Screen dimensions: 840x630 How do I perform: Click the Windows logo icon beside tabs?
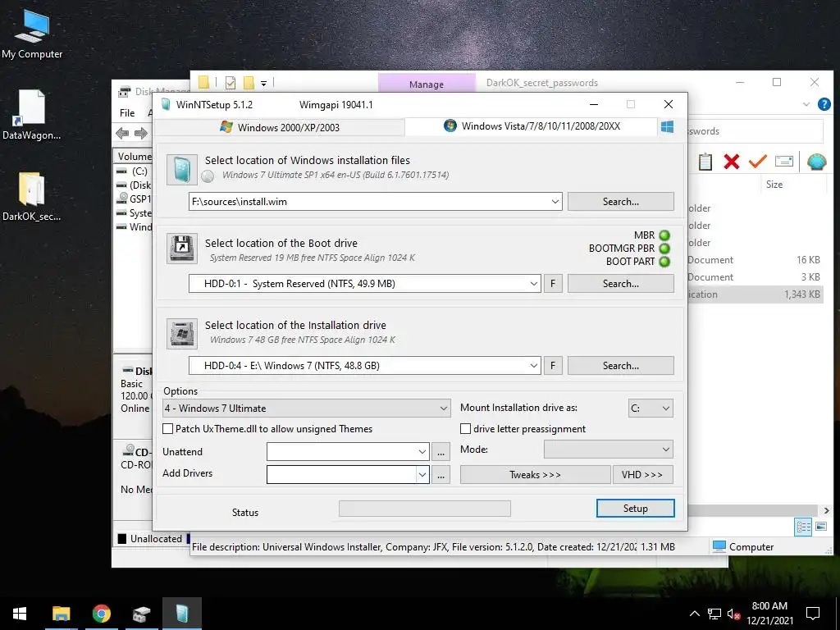(667, 127)
